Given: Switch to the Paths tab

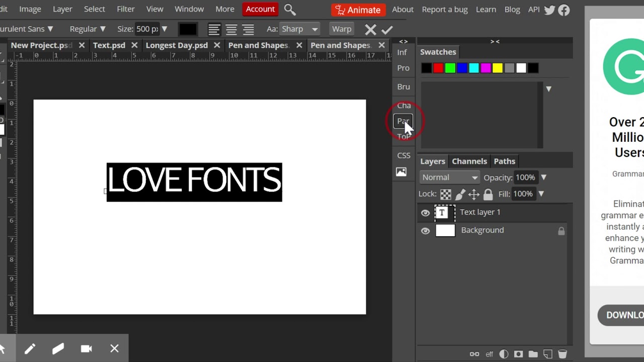Looking at the screenshot, I should (x=505, y=161).
